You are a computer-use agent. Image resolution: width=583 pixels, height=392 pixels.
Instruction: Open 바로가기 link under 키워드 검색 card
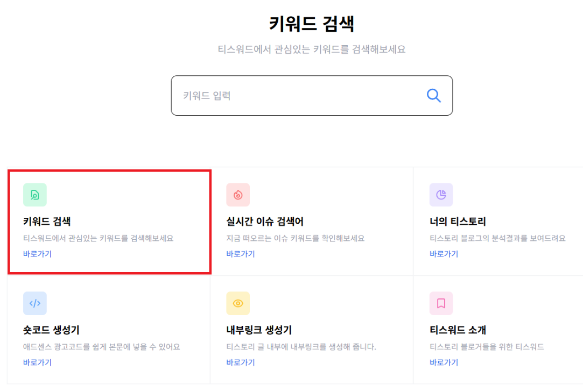click(x=37, y=254)
